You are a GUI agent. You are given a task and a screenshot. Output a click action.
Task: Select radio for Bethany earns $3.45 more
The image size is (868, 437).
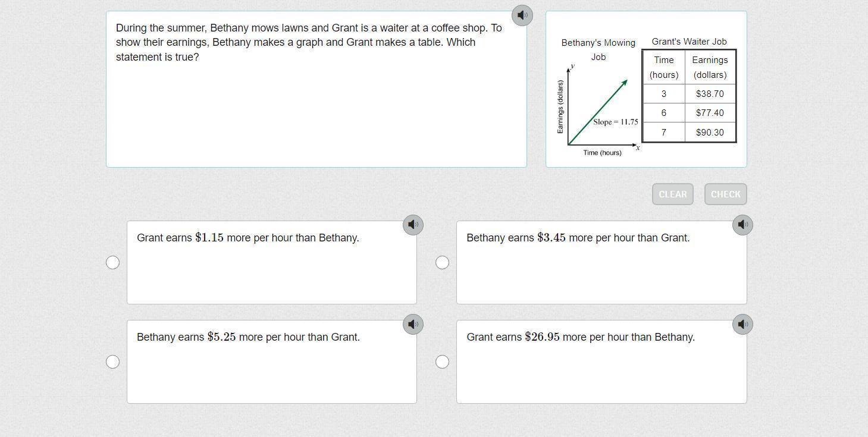[442, 262]
